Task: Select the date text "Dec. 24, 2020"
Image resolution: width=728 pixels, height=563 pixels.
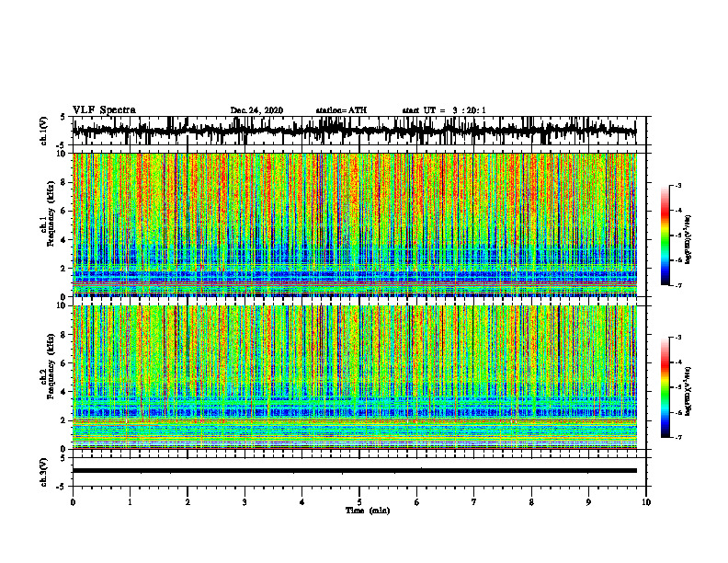Action: click(x=256, y=110)
